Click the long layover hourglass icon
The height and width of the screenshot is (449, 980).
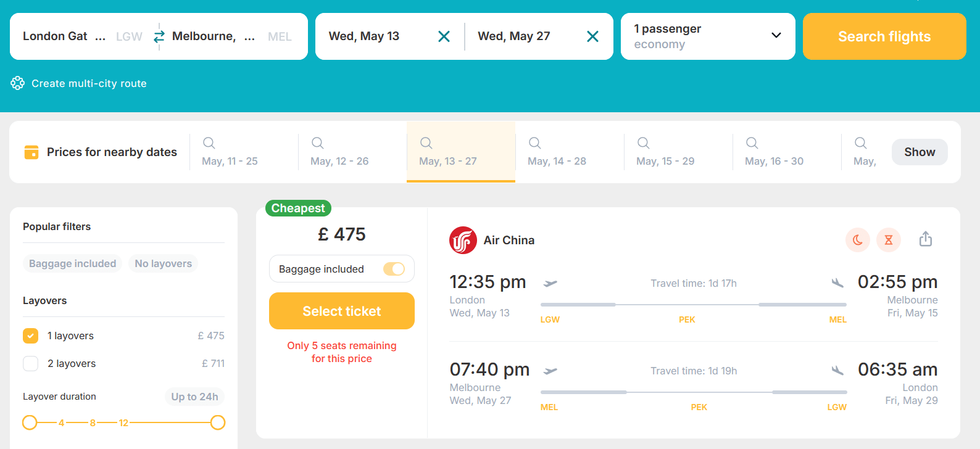point(889,240)
